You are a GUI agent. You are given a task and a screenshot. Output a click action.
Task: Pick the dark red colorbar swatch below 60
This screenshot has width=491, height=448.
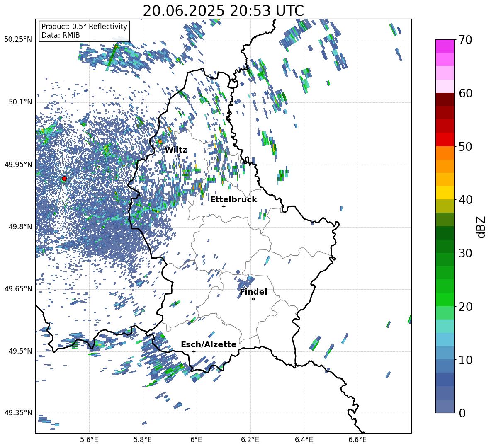click(x=445, y=99)
